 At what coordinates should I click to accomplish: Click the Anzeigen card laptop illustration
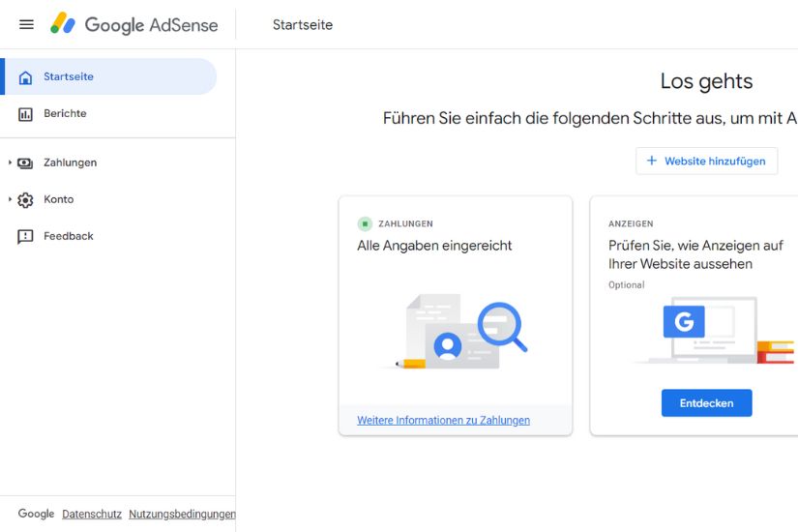click(x=715, y=330)
